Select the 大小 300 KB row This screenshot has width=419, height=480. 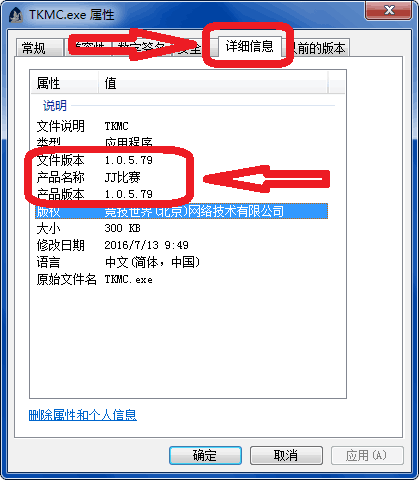click(182, 228)
